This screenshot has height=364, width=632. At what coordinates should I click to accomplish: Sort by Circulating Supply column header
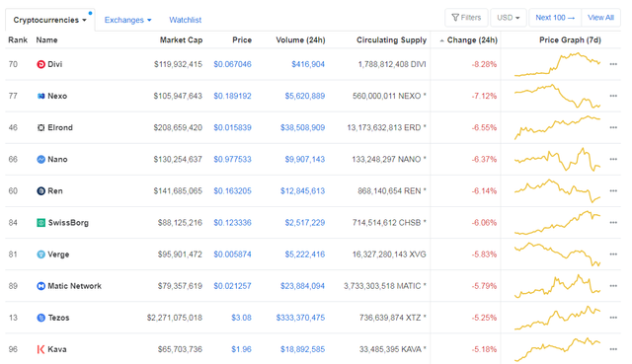[x=391, y=39]
